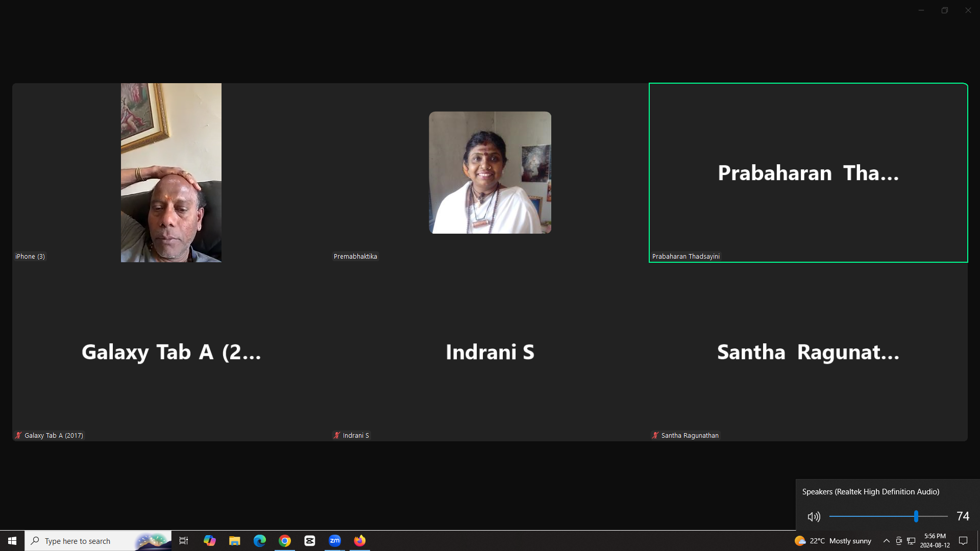
Task: Open Firefox from the taskbar
Action: coord(360,541)
